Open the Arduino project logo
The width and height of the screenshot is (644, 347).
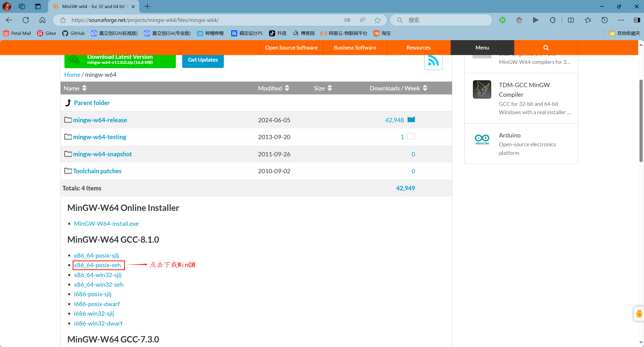[482, 139]
